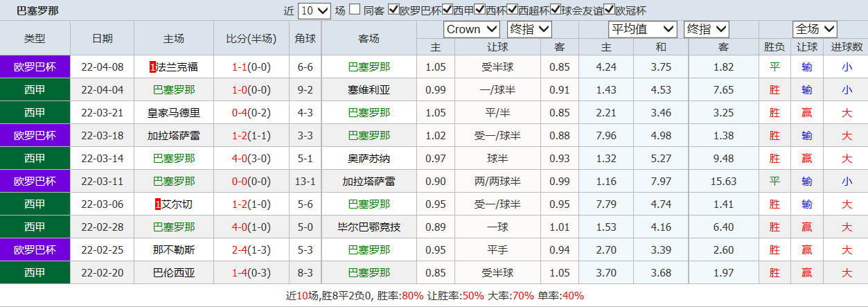
Task: Toggle the 同客 checkbox
Action: click(x=355, y=10)
